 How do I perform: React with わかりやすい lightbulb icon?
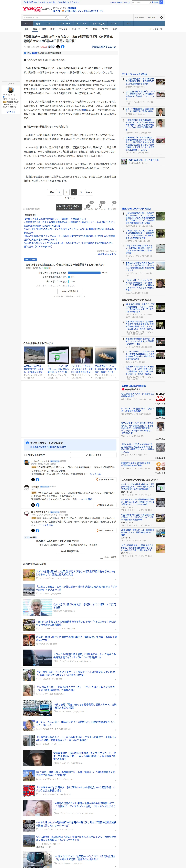100,206
